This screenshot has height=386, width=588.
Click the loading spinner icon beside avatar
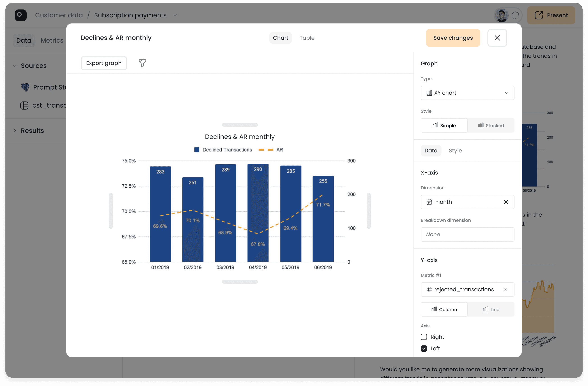pyautogui.click(x=515, y=15)
